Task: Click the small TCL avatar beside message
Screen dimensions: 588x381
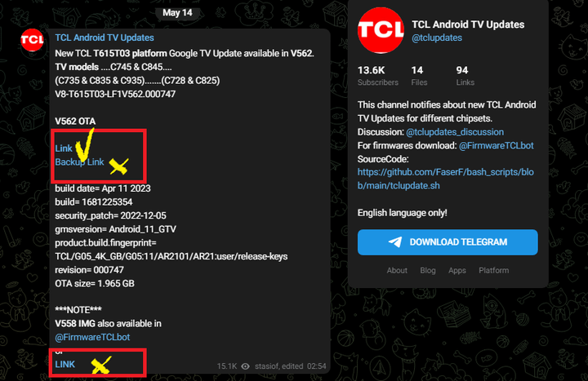Action: coord(32,40)
